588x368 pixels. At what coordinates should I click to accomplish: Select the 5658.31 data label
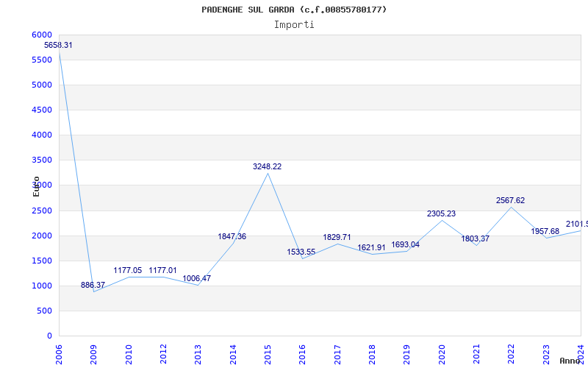tap(58, 46)
